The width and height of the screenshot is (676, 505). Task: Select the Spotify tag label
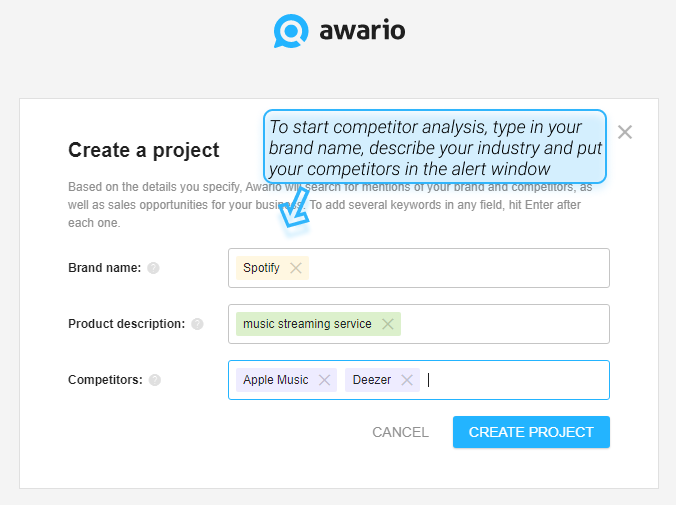point(261,268)
